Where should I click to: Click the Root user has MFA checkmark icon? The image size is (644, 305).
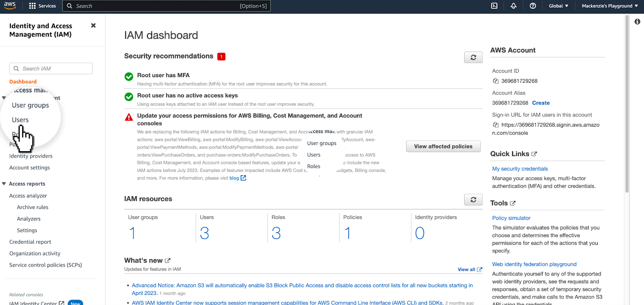129,76
